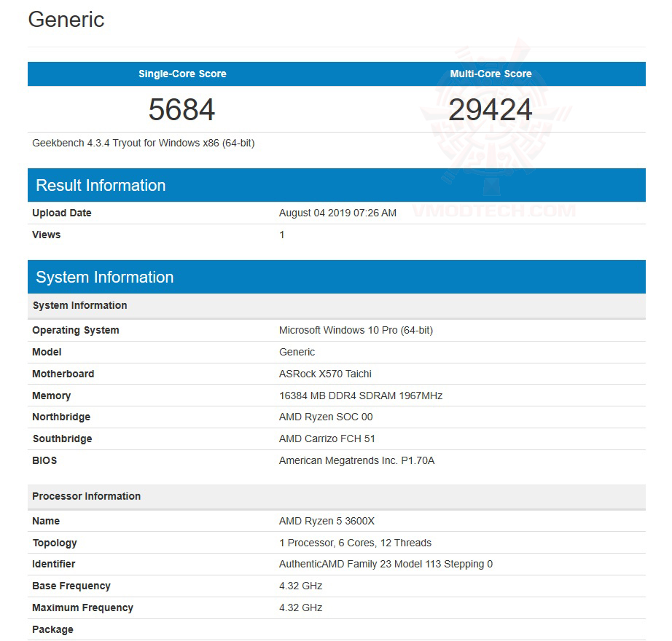Click the Views count value
The image size is (672, 641).
coord(282,235)
